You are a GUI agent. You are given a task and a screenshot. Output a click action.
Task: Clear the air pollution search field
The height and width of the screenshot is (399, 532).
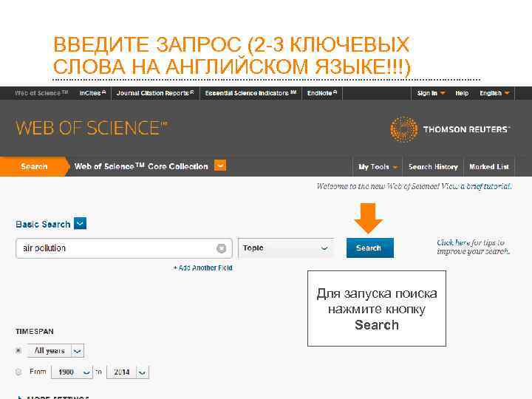221,248
